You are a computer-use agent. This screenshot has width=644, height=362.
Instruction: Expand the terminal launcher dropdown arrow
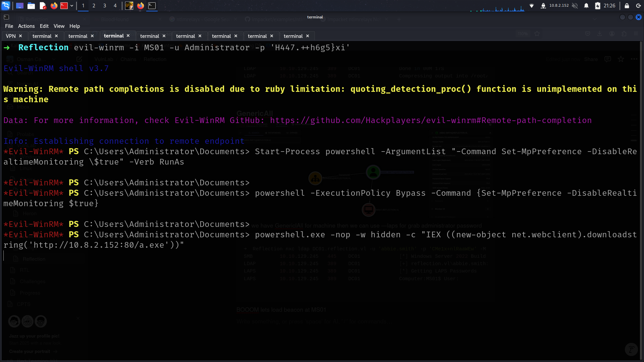click(72, 6)
